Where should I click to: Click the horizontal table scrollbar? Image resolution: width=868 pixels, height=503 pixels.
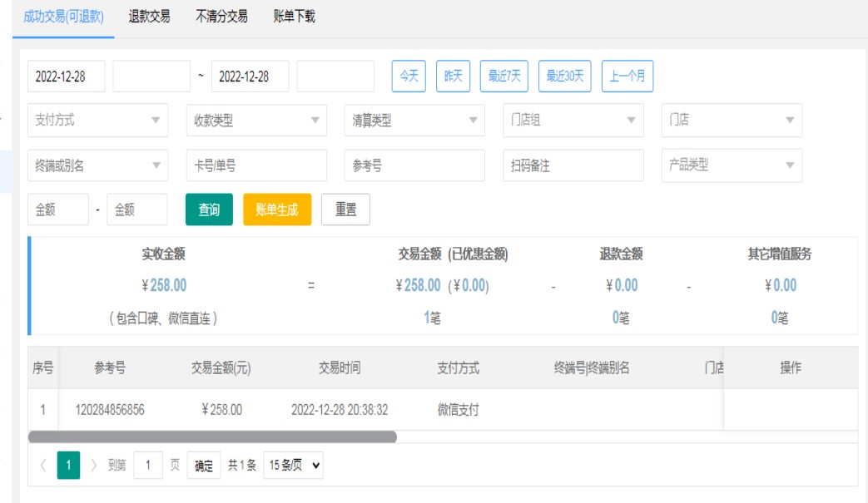212,436
